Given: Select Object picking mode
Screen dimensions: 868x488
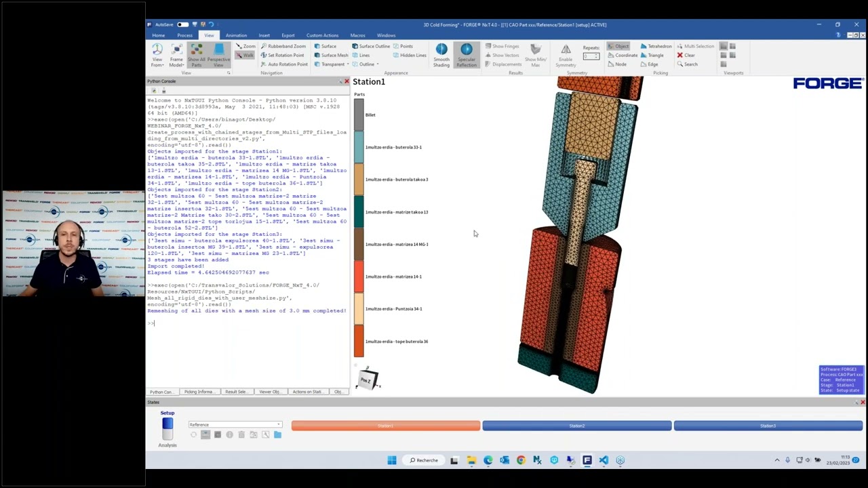Looking at the screenshot, I should [618, 46].
